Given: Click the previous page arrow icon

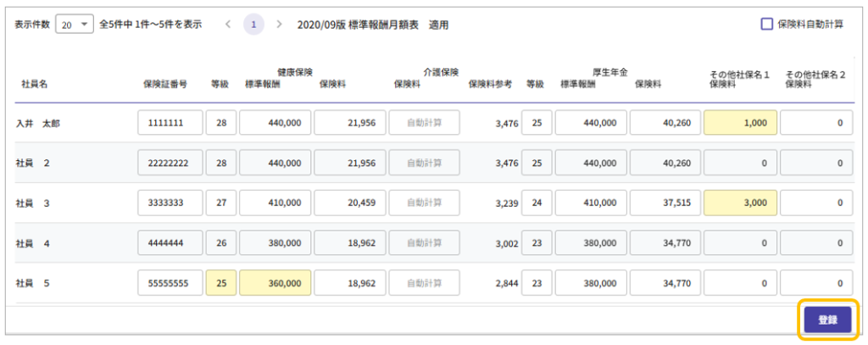Looking at the screenshot, I should (227, 25).
